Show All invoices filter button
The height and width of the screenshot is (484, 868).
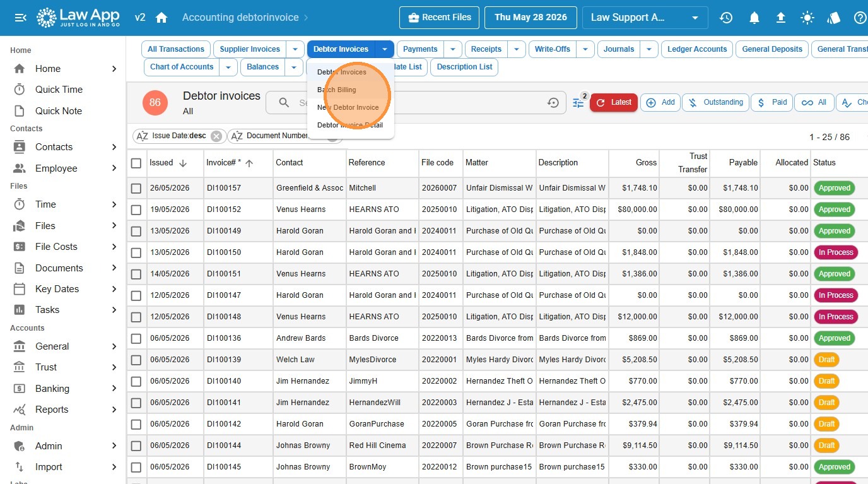click(814, 102)
